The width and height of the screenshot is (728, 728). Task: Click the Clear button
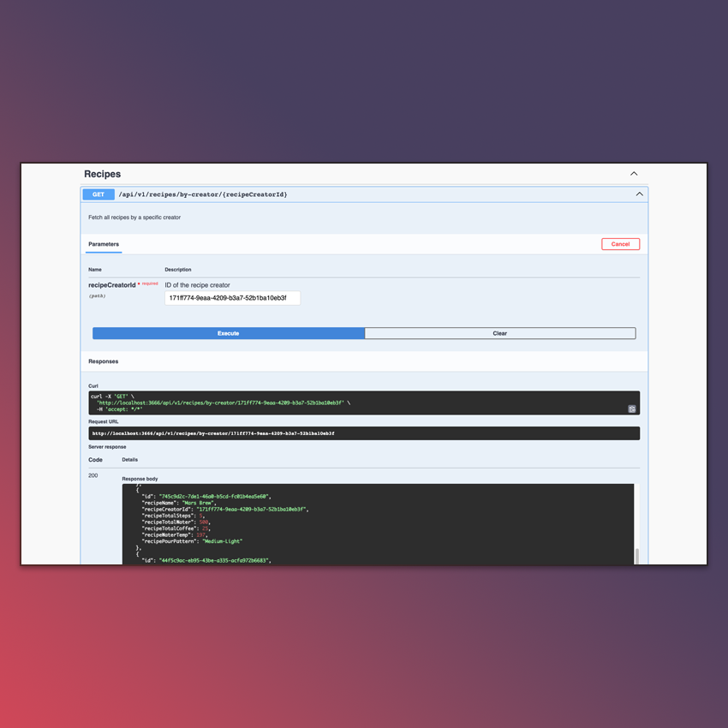pos(500,333)
